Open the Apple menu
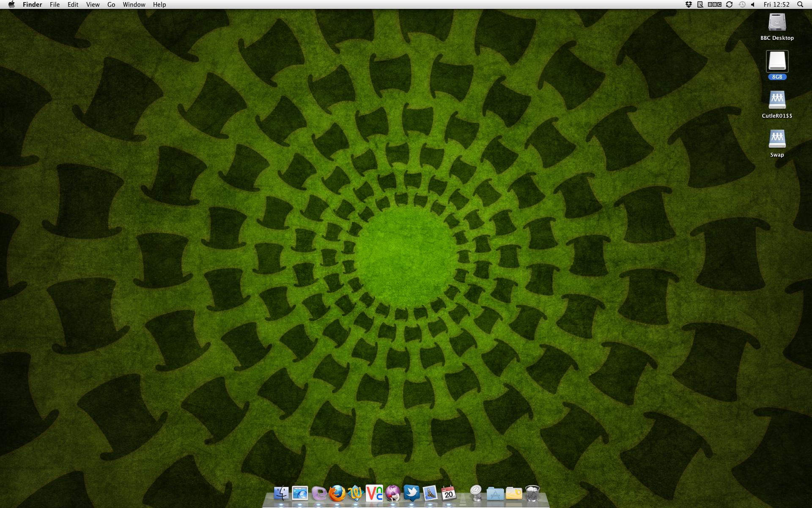 11,5
